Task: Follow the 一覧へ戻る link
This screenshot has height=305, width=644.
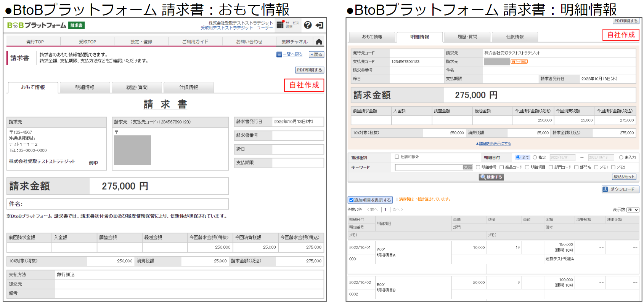Action: [292, 54]
